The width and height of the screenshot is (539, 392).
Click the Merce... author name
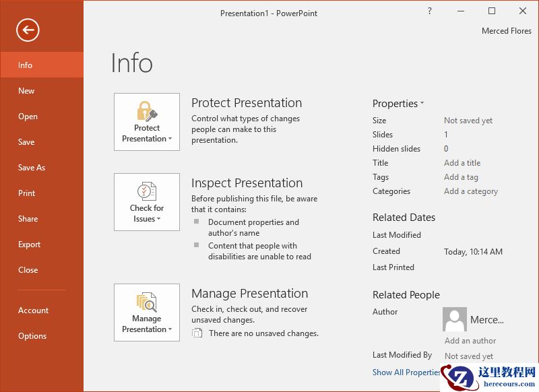coord(486,320)
